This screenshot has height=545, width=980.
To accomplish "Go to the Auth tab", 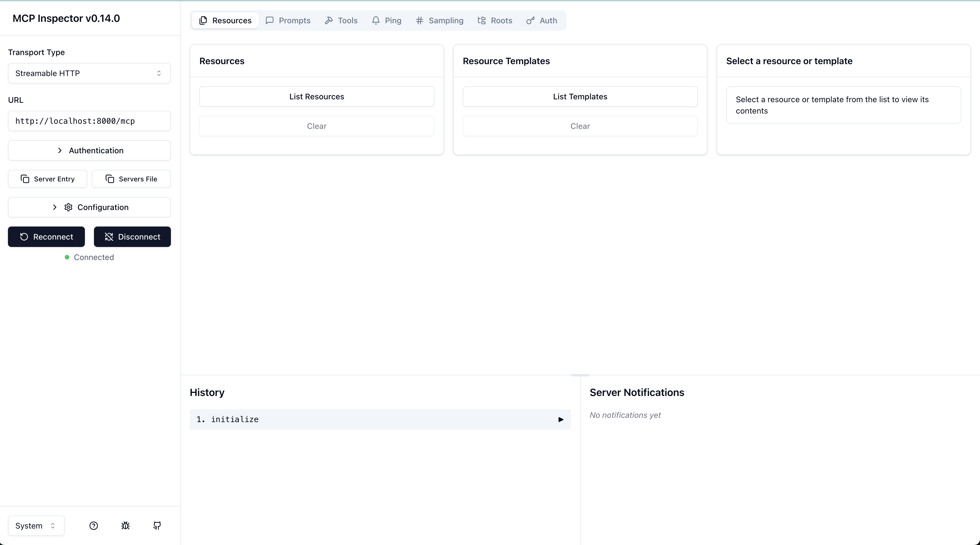I will (x=542, y=20).
